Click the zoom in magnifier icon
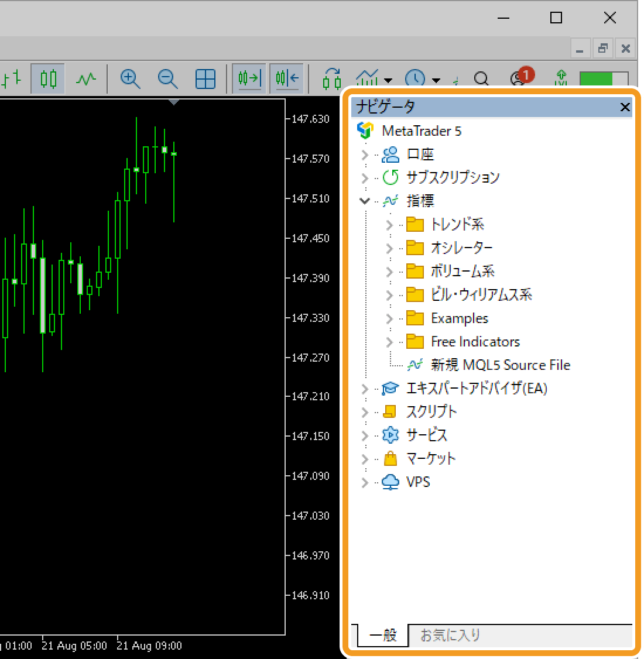The image size is (644, 659). click(129, 78)
